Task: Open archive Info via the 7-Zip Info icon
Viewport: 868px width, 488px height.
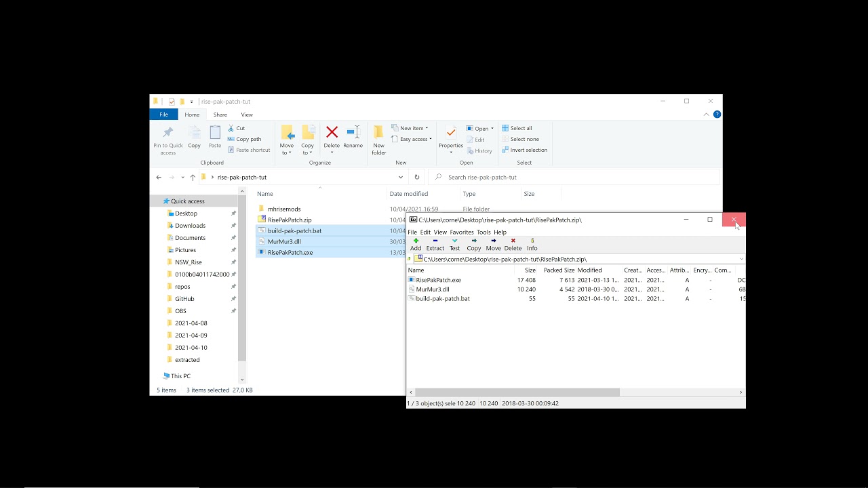Action: 532,244
